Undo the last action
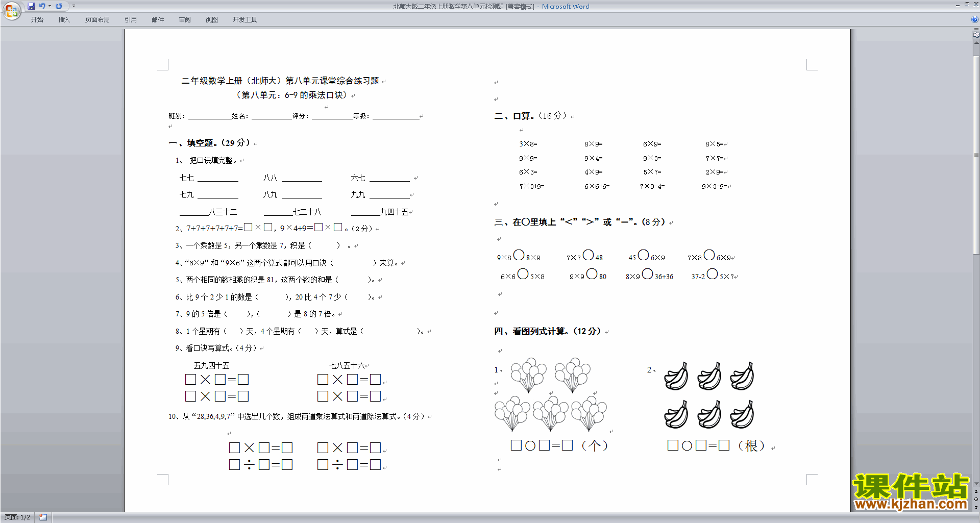Viewport: 980px width, 523px height. pyautogui.click(x=42, y=6)
